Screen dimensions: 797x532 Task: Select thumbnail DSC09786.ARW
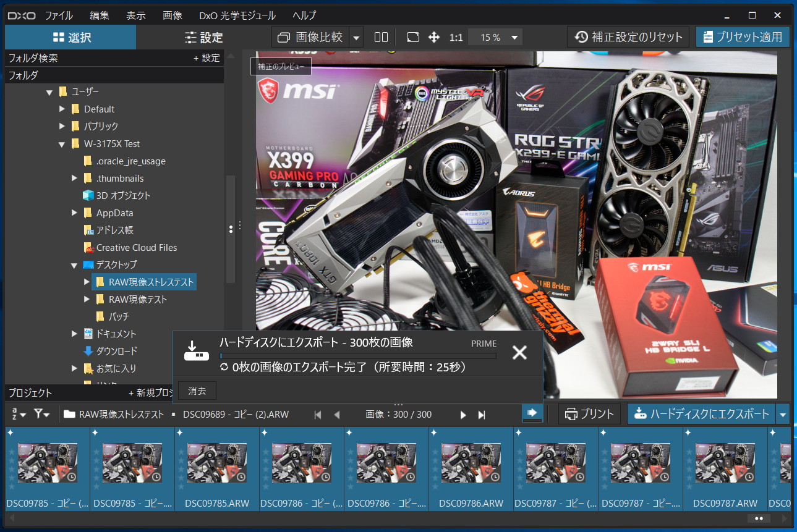click(x=471, y=468)
